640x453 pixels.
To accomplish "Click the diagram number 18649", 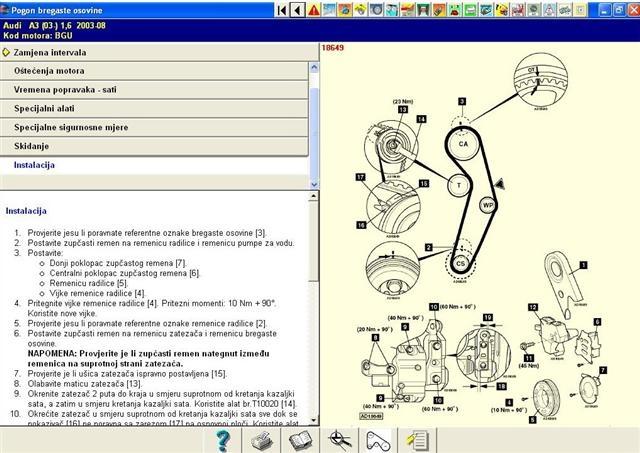I will (333, 48).
